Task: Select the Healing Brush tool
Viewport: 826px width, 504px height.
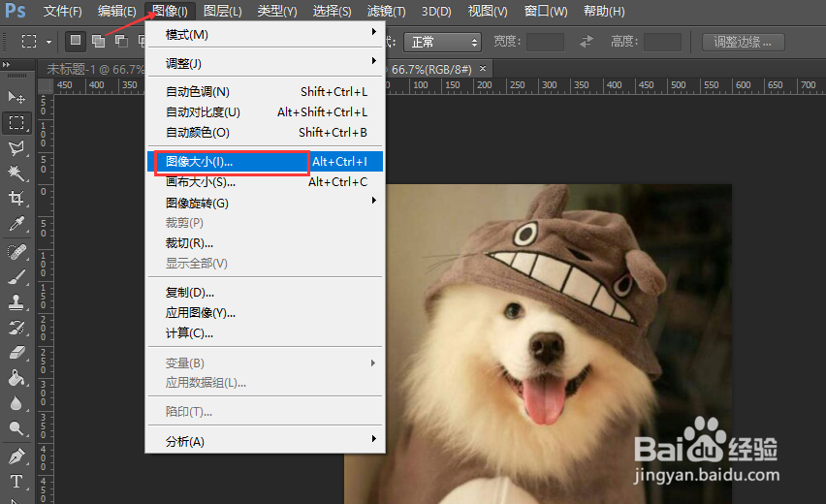Action: [16, 252]
